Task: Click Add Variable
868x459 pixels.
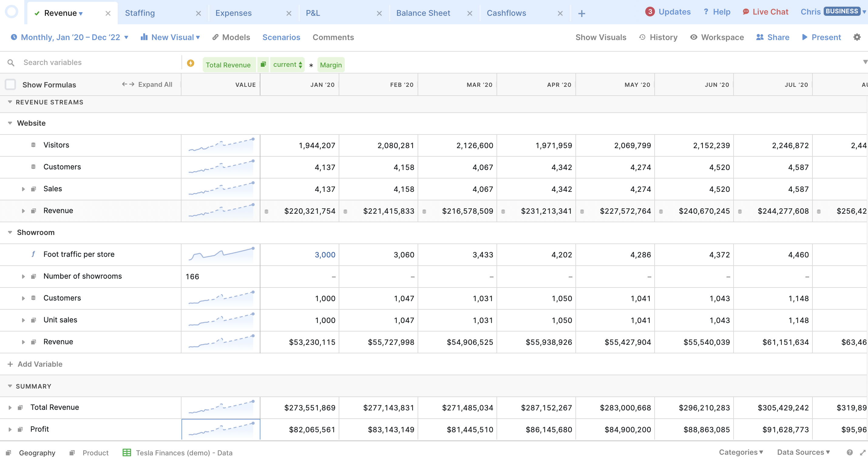Action: coord(35,364)
